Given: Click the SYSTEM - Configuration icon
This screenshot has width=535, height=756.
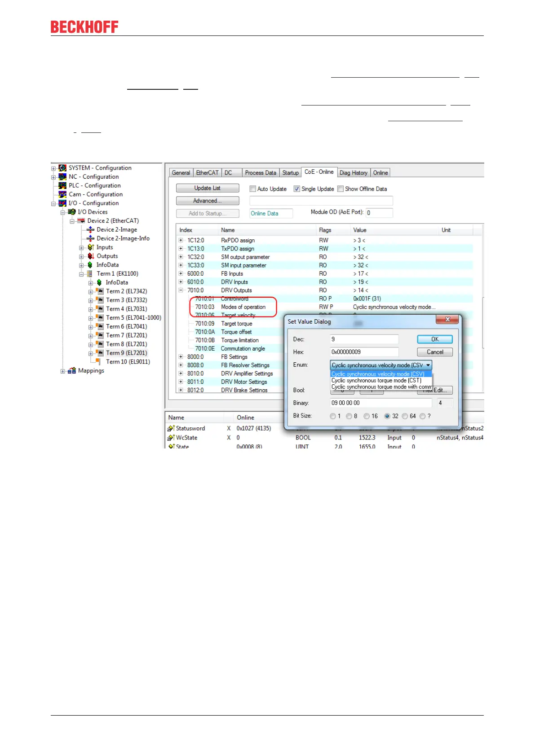Looking at the screenshot, I should 62,168.
